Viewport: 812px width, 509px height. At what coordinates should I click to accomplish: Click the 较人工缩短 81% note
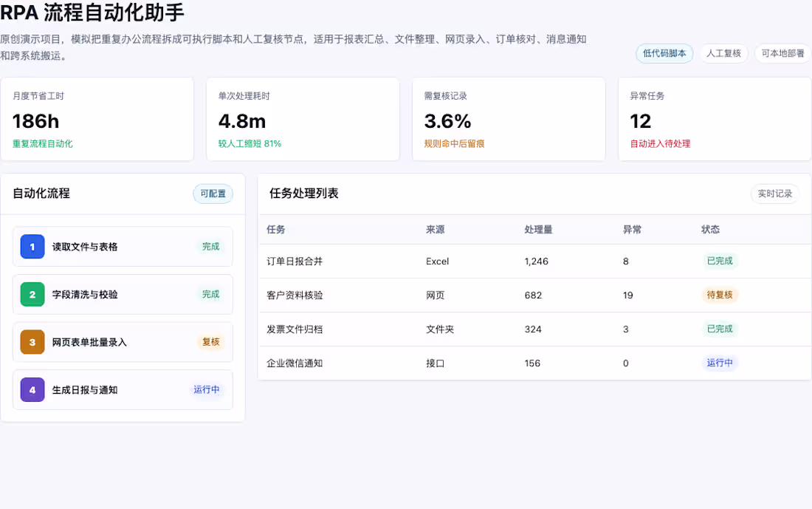point(250,143)
